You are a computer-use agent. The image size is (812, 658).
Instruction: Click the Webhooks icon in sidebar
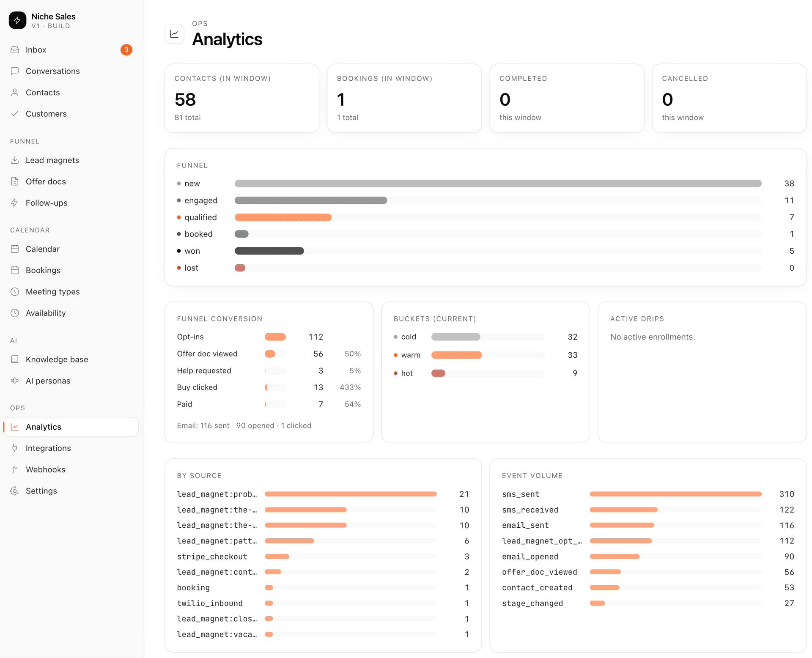[15, 469]
